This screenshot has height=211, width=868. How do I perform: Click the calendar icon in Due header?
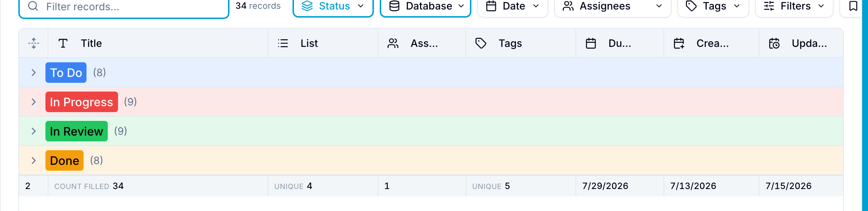591,43
